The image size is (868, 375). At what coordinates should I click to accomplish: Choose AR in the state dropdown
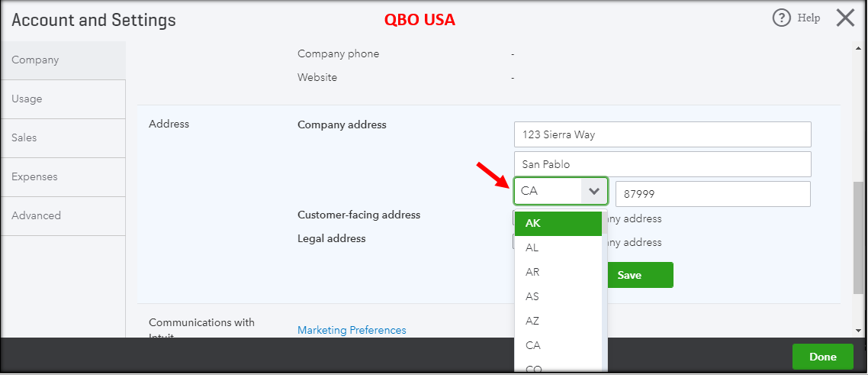click(x=558, y=273)
